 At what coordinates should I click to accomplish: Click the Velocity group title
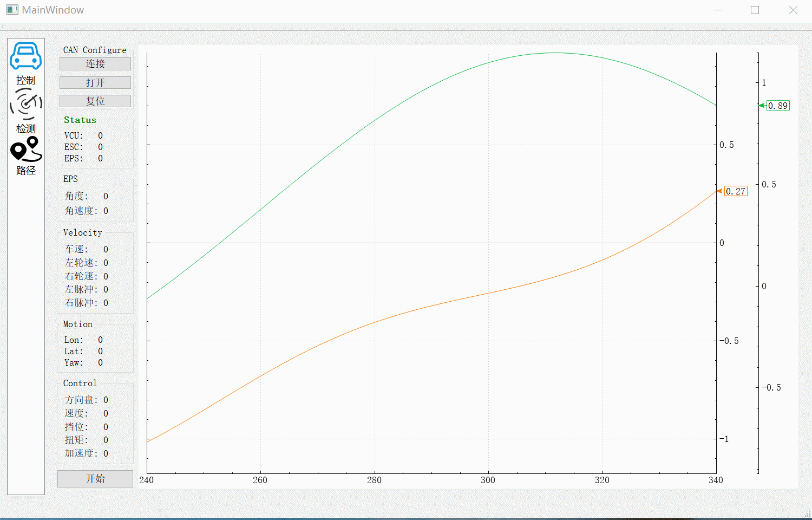[x=83, y=232]
